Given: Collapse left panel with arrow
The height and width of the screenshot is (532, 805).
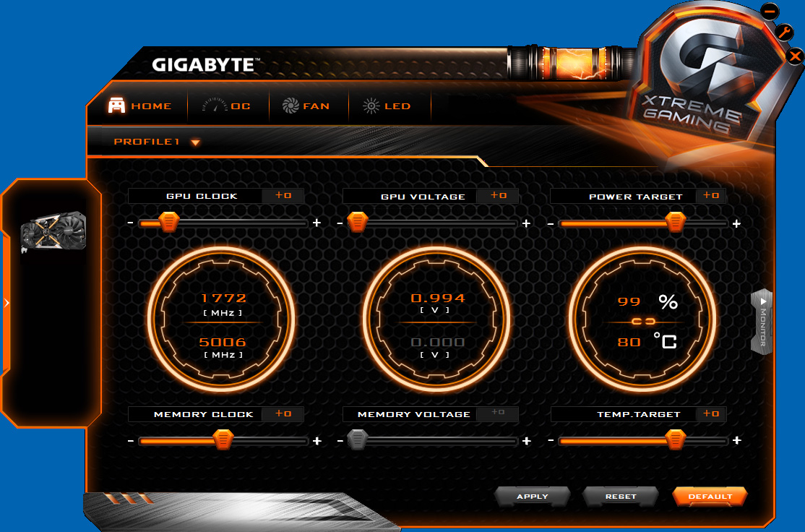Looking at the screenshot, I should coord(7,303).
